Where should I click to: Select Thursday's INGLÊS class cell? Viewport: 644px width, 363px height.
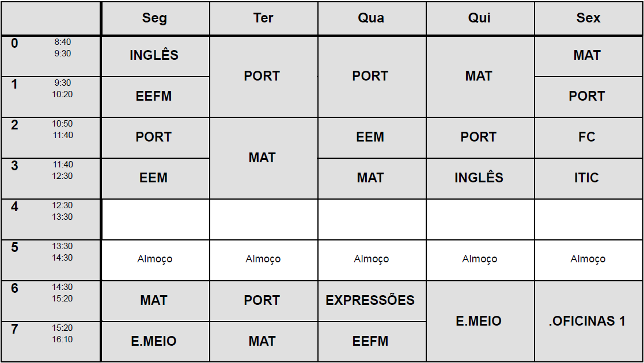(479, 178)
